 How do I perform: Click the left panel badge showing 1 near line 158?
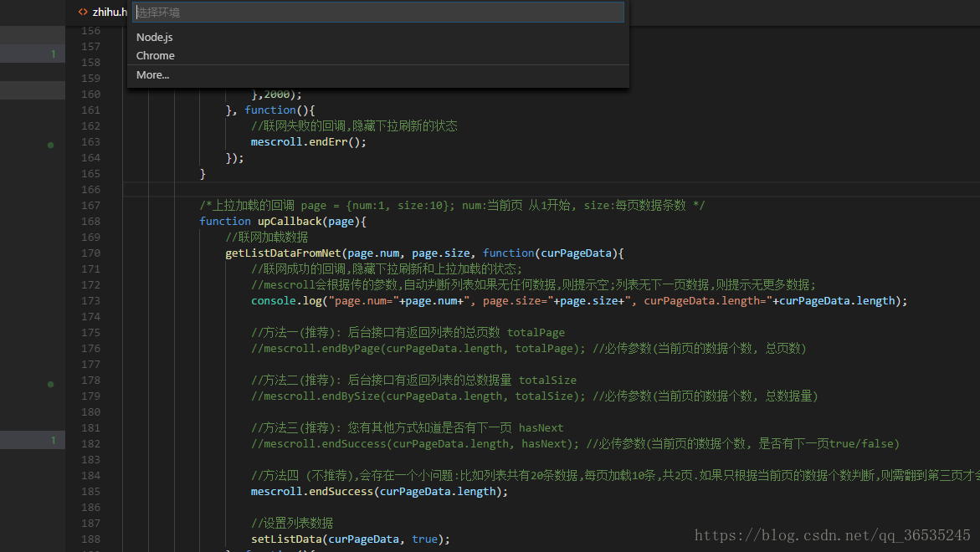(x=53, y=54)
